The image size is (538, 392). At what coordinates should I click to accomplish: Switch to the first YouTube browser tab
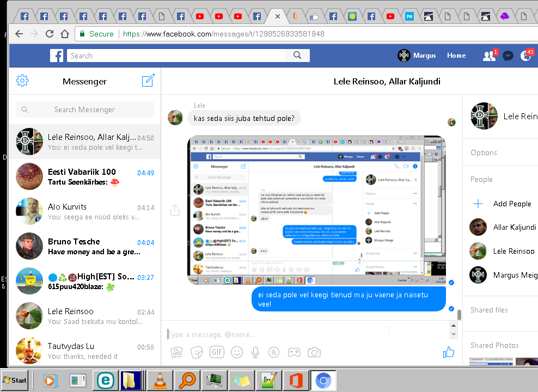click(200, 16)
